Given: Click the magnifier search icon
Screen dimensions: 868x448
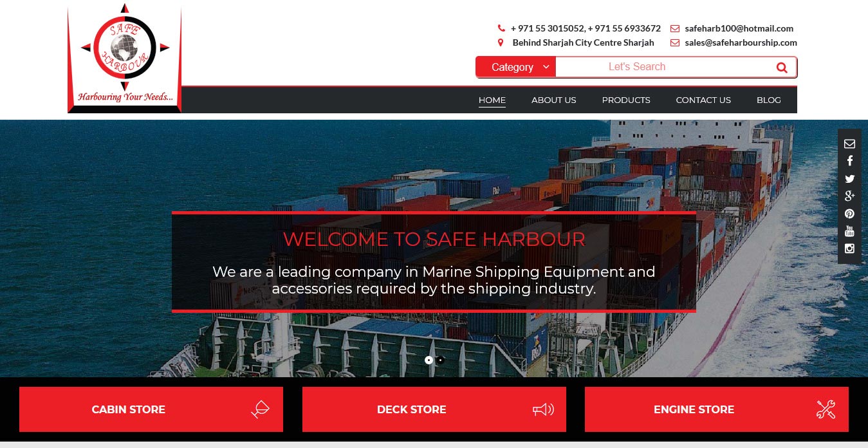Looking at the screenshot, I should pos(782,67).
